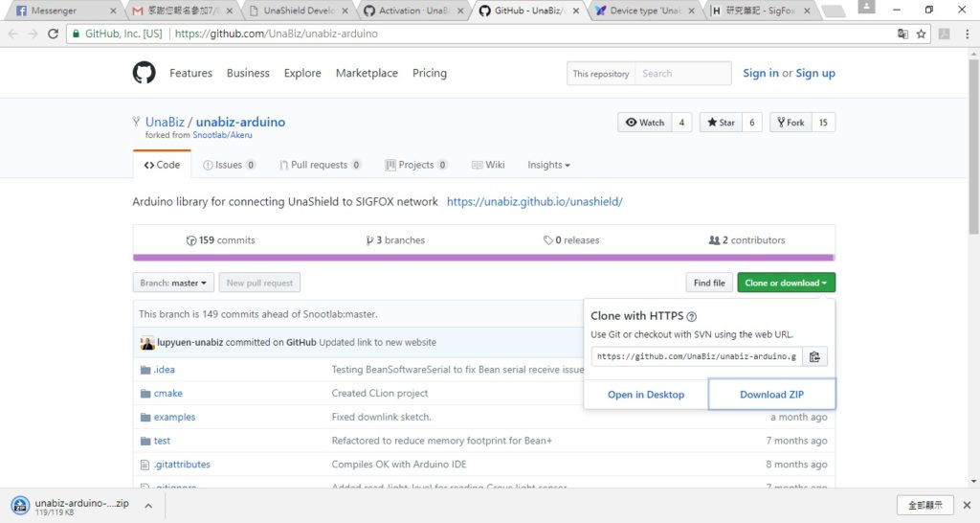
Task: Toggle the Clone or download dropdown
Action: 786,283
